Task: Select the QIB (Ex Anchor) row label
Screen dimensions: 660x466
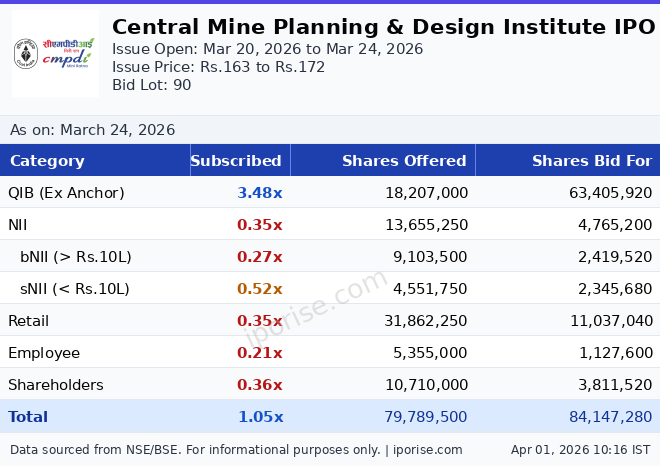Action: [66, 193]
